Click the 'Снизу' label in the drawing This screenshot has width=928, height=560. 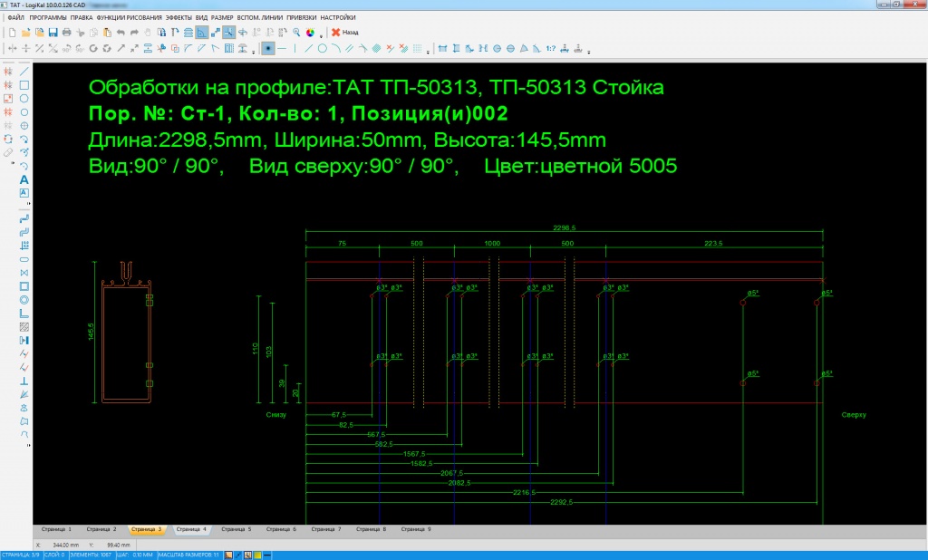pos(275,415)
